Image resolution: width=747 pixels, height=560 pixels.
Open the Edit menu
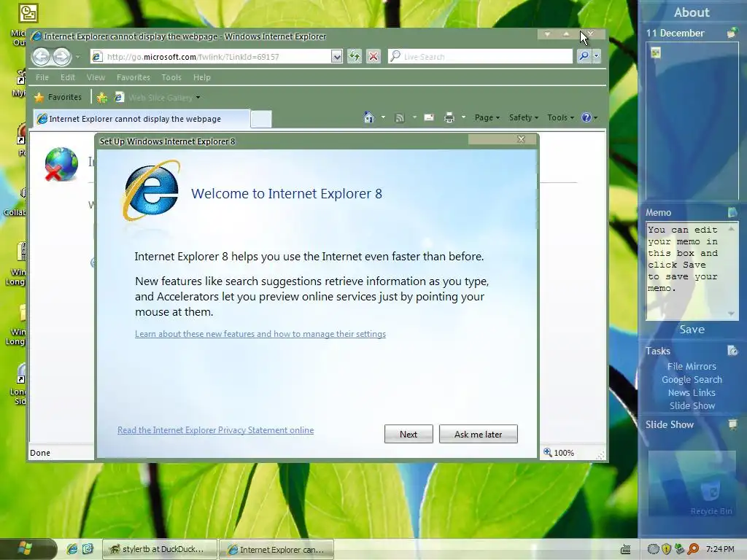68,77
